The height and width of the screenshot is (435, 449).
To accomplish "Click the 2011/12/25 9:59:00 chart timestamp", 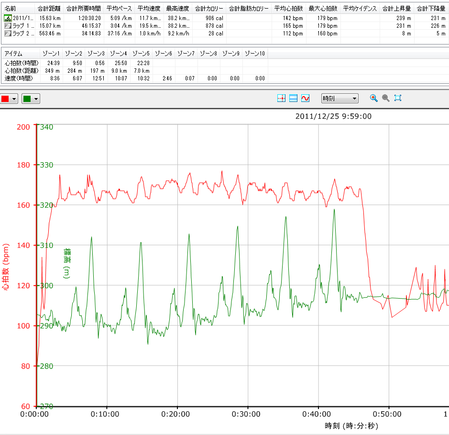I will (x=333, y=116).
